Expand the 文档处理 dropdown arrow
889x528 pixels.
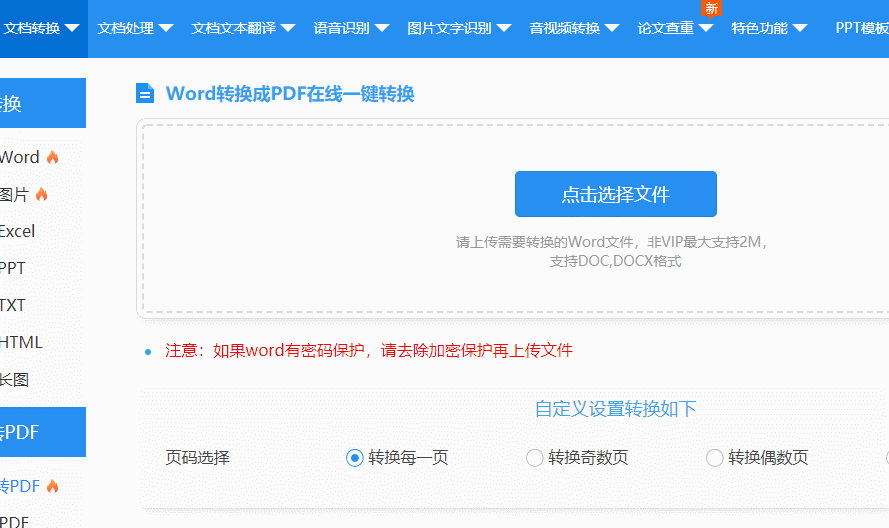point(166,28)
